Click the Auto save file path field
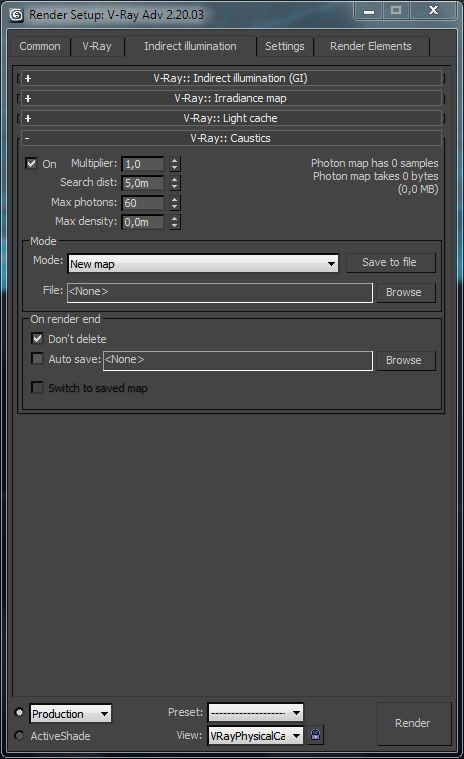464x759 pixels. coord(238,360)
